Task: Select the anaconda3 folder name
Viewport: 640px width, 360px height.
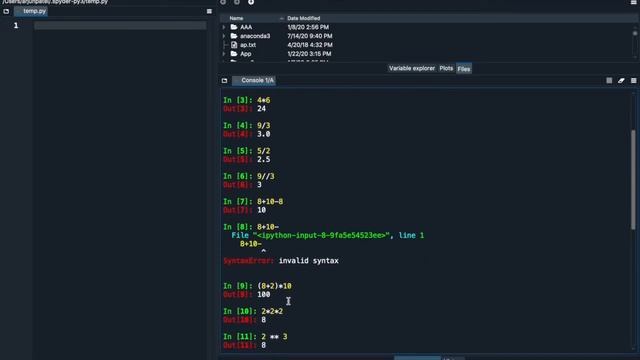Action: [x=255, y=36]
